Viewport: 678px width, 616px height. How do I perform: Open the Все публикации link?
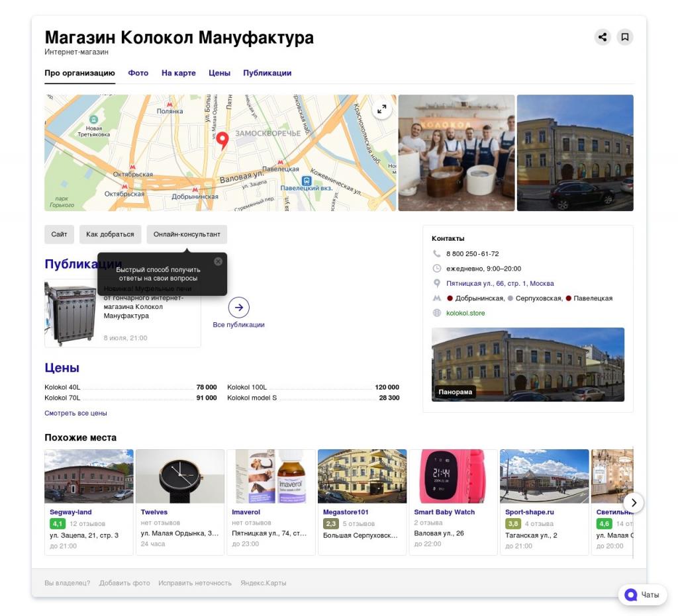[238, 325]
